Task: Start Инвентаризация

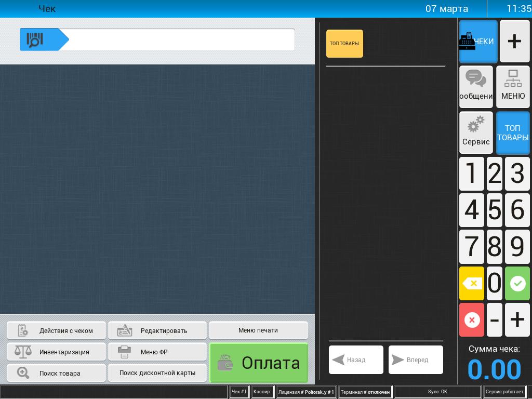Action: (x=56, y=352)
